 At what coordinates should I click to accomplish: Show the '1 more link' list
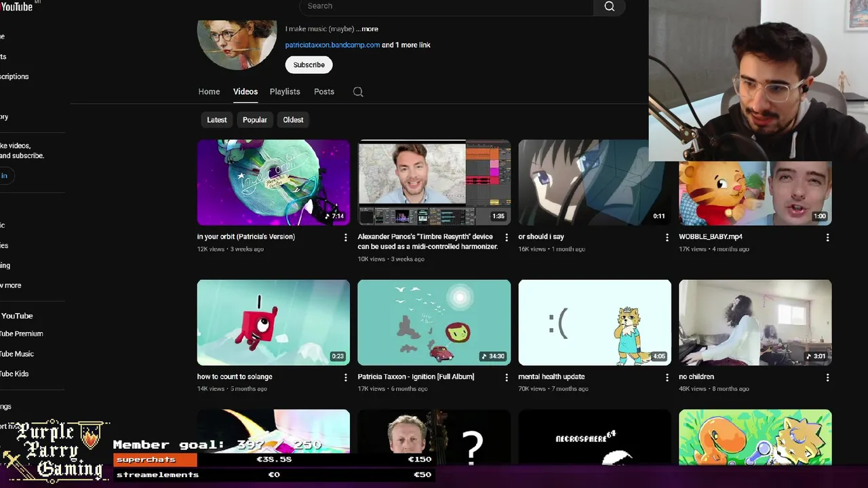click(x=406, y=45)
